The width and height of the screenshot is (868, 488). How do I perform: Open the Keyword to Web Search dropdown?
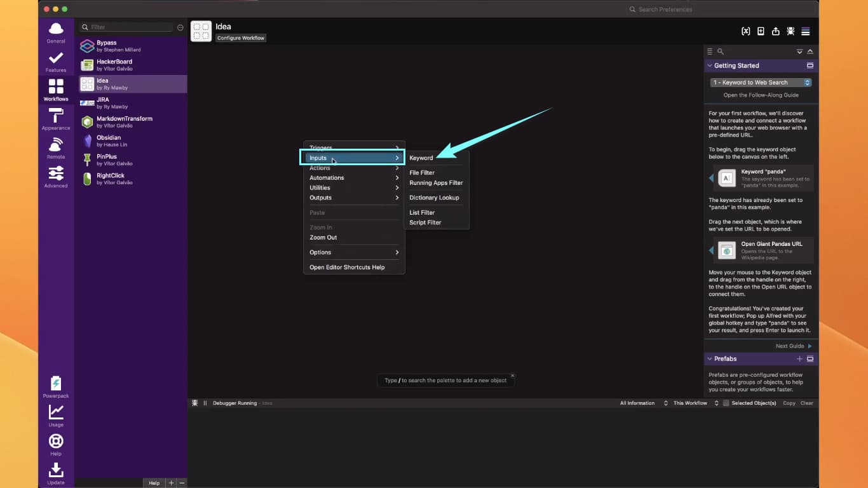761,83
